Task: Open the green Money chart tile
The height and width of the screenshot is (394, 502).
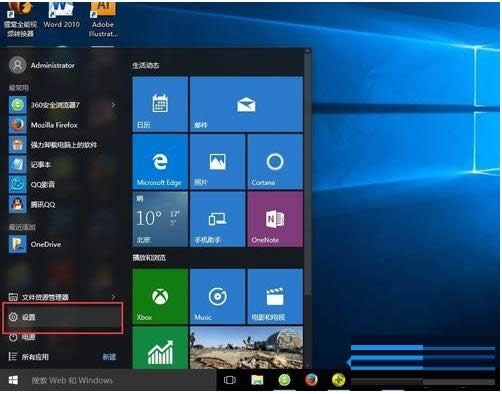Action: [x=160, y=348]
